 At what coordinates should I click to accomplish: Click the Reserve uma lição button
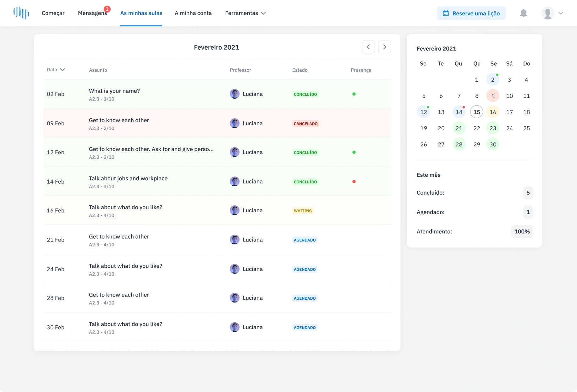click(x=471, y=13)
